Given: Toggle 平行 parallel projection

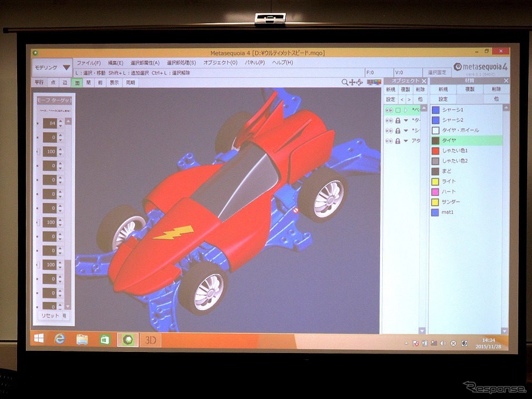Looking at the screenshot, I should point(39,83).
